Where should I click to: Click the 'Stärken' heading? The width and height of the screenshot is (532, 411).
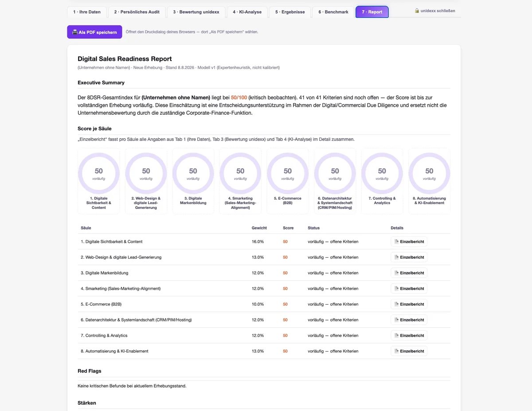click(x=87, y=403)
